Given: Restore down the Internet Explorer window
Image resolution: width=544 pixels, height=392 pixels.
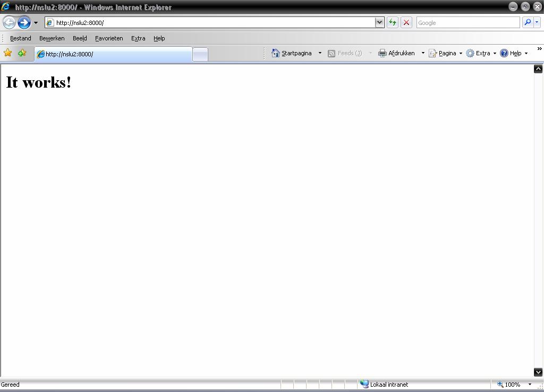Looking at the screenshot, I should click(525, 6).
